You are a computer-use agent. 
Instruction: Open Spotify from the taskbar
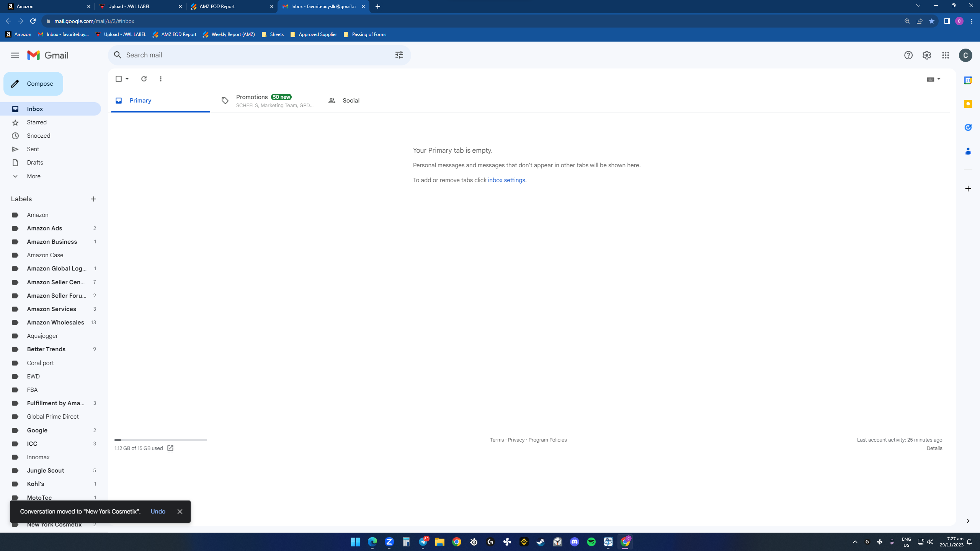pyautogui.click(x=591, y=542)
